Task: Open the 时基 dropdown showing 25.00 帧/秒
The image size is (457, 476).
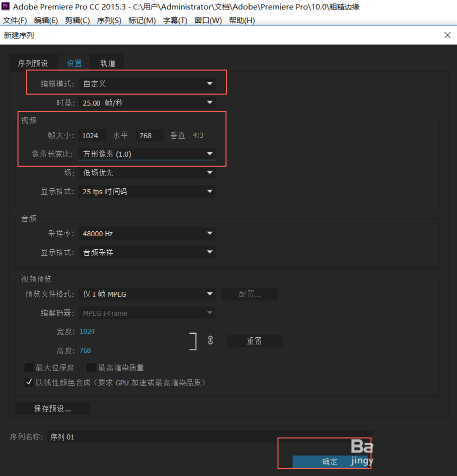Action: 147,103
